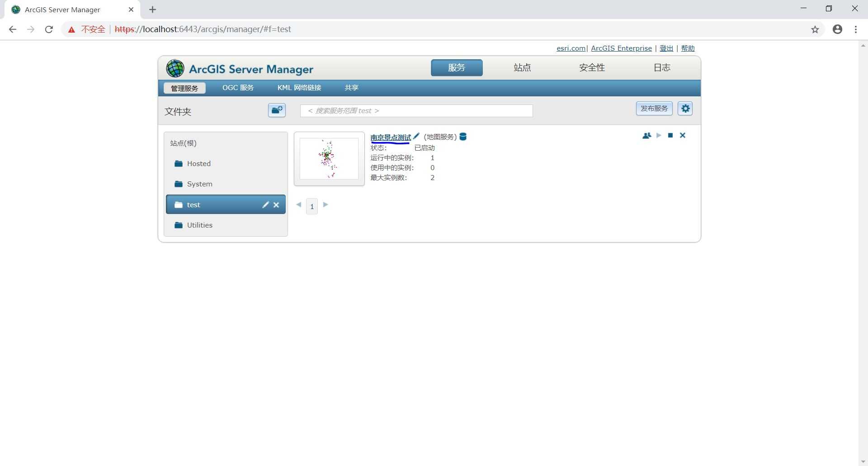Click the 登出 logout link
The image size is (868, 466).
point(666,48)
